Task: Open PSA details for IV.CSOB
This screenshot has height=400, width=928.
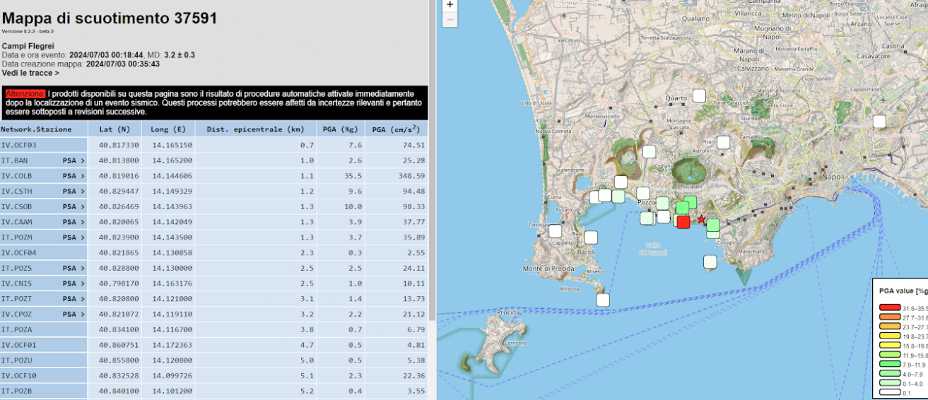Action: (x=73, y=207)
